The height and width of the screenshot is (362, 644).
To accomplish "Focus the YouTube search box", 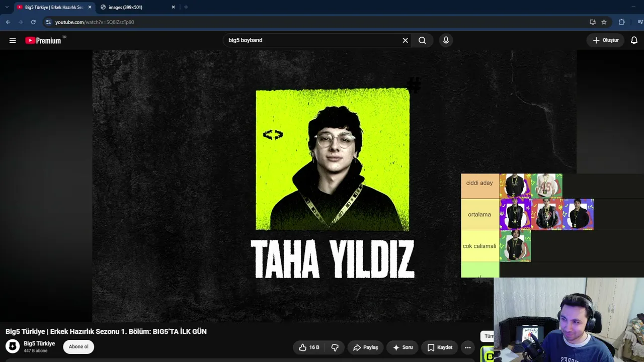I will click(312, 40).
